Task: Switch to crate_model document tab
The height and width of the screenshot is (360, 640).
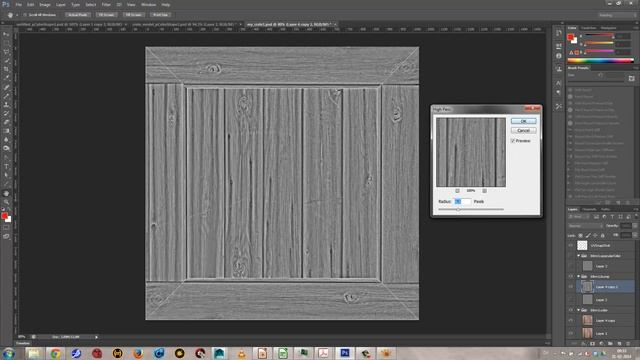Action: [186, 24]
